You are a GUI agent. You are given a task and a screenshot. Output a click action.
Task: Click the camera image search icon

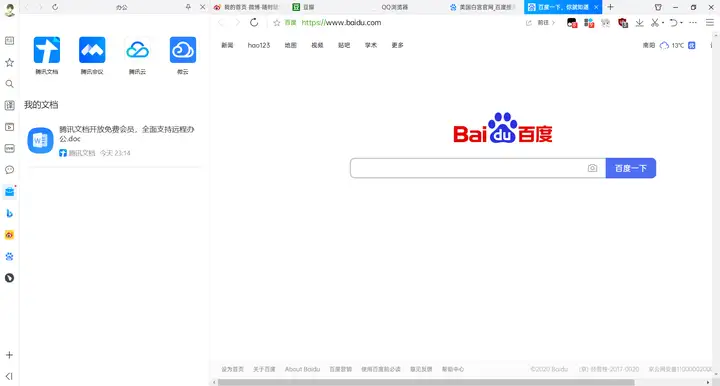tap(592, 168)
